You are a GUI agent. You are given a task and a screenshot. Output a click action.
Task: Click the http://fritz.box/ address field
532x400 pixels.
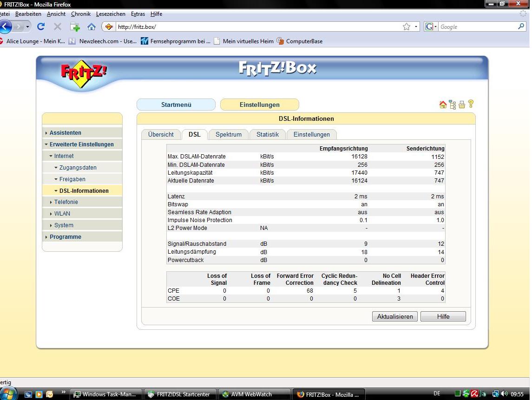click(258, 27)
